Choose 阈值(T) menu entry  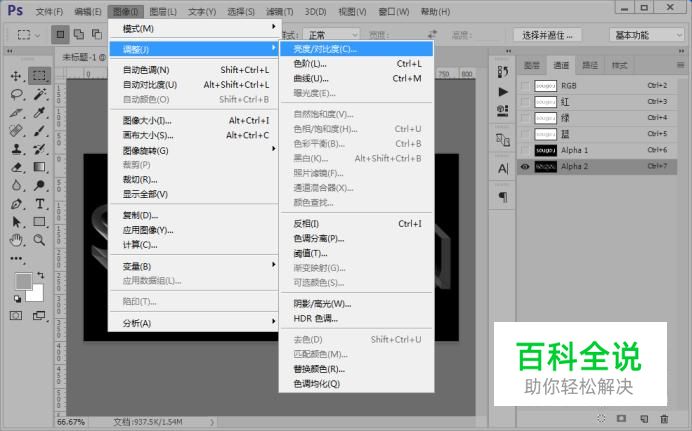coord(357,253)
